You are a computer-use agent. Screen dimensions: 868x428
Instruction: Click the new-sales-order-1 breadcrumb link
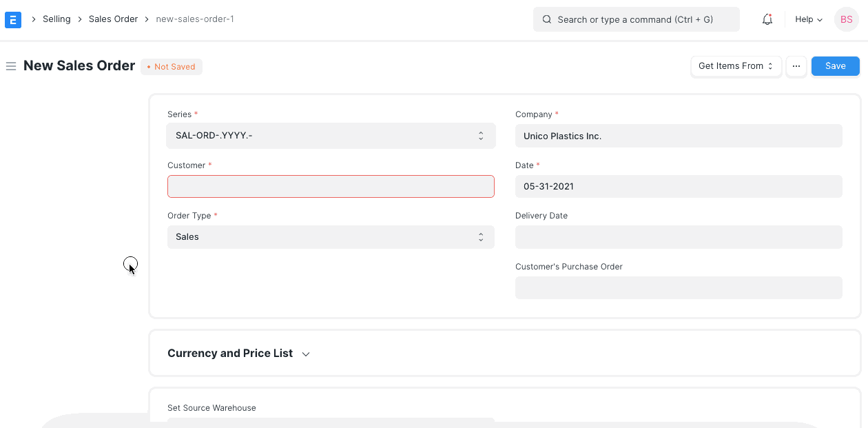click(x=194, y=19)
